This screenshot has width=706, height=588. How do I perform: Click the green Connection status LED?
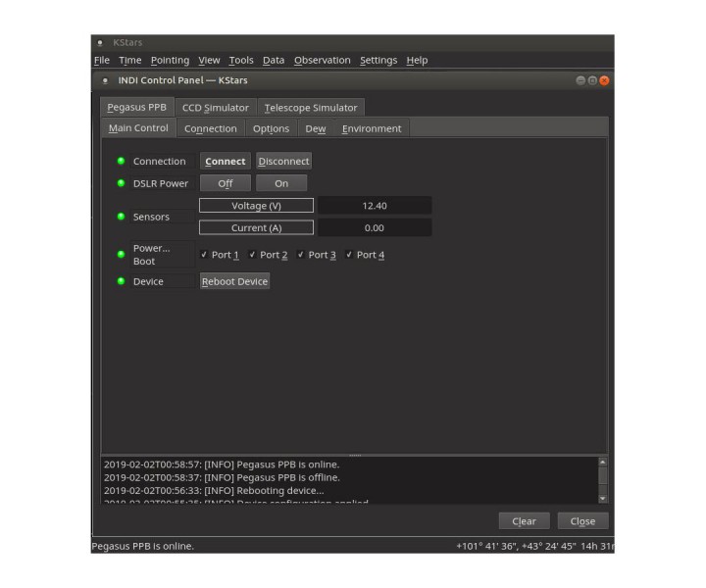pyautogui.click(x=121, y=162)
